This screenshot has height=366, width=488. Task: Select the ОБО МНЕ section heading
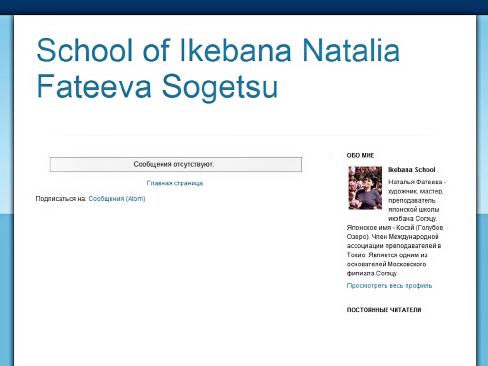[360, 155]
